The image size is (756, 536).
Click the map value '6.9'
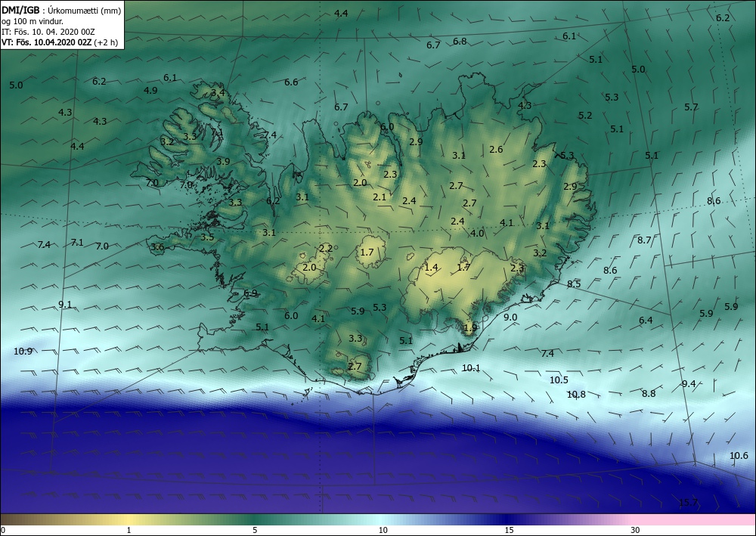[250, 293]
